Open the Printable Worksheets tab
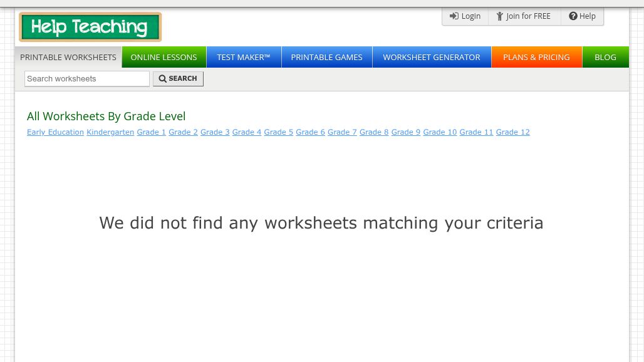Viewport: 644px width, 362px height. (x=68, y=57)
